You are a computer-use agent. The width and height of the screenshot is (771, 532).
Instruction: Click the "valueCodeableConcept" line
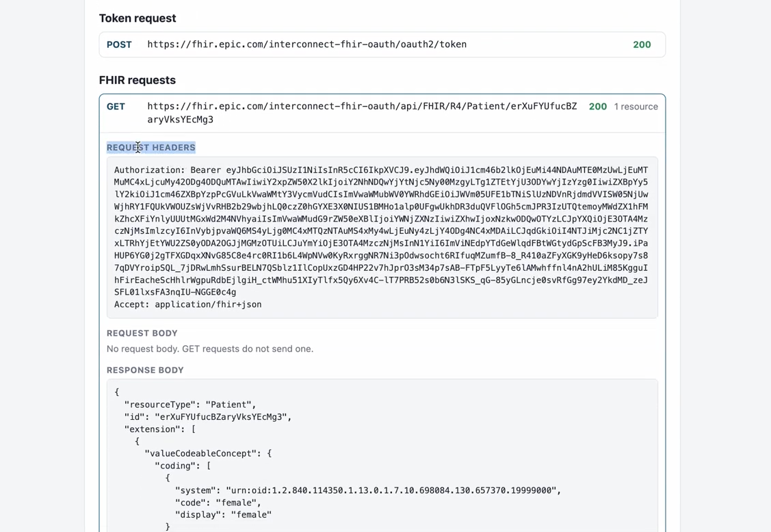(x=208, y=453)
